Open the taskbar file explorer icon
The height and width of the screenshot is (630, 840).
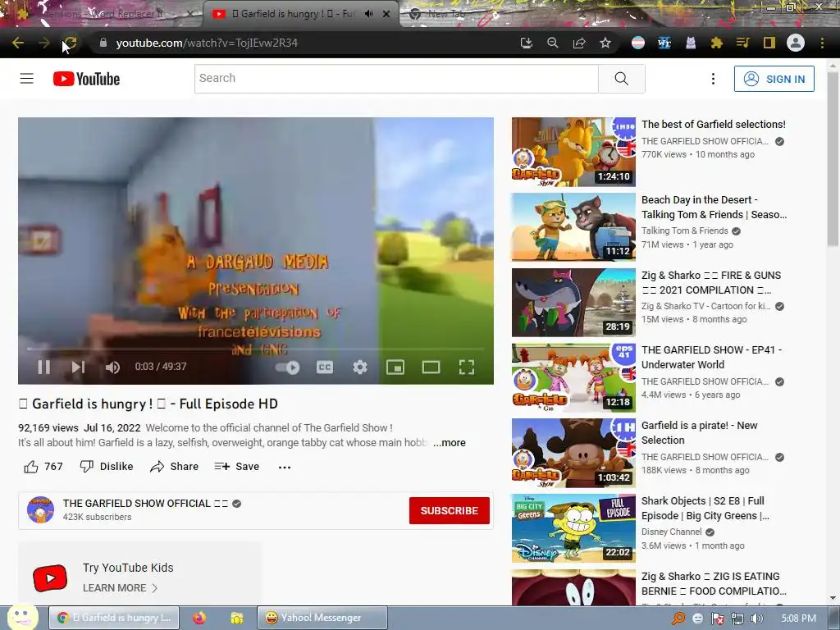[237, 618]
